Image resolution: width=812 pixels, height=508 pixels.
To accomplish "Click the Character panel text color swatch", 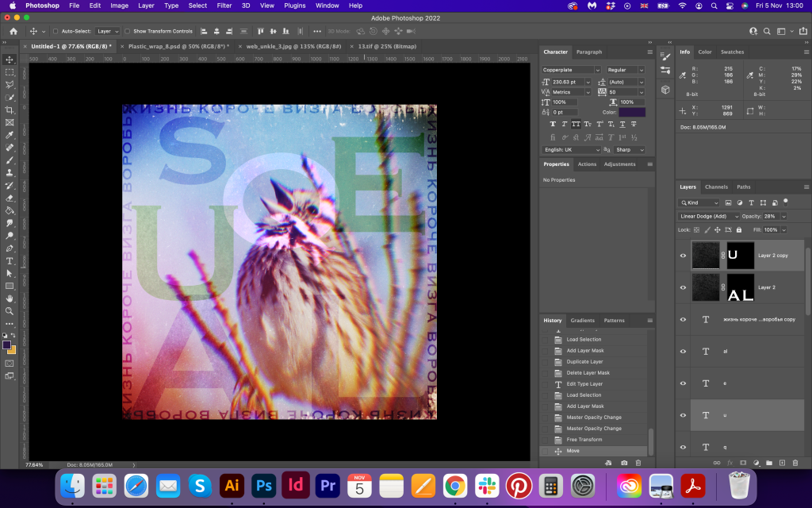I will 632,112.
